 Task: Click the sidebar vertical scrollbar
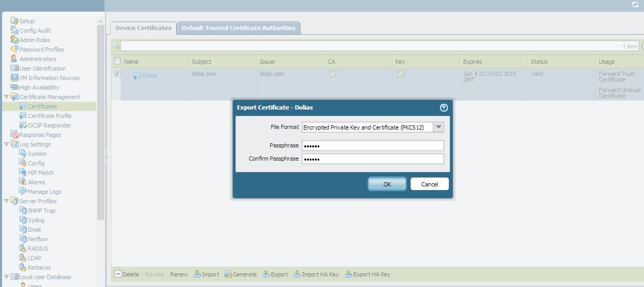[100, 121]
